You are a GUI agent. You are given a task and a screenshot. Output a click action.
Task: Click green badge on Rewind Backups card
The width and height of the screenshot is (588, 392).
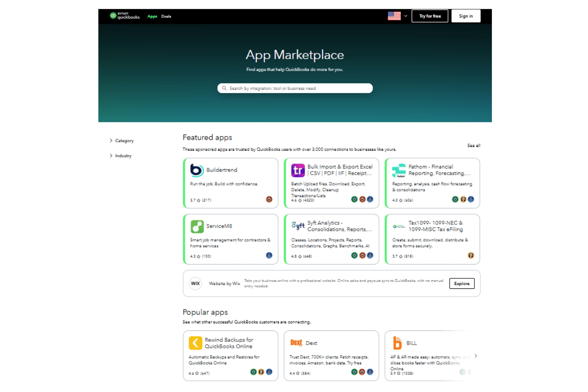pyautogui.click(x=253, y=372)
